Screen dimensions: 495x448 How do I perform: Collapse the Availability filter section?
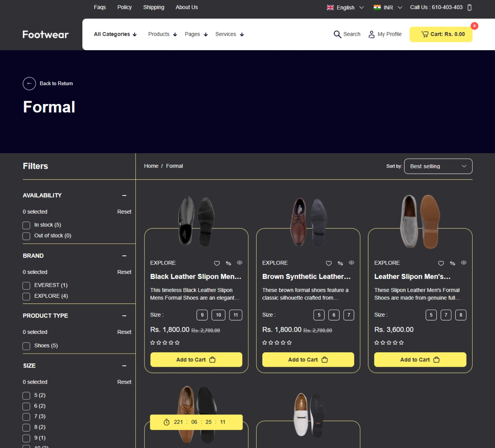[124, 195]
